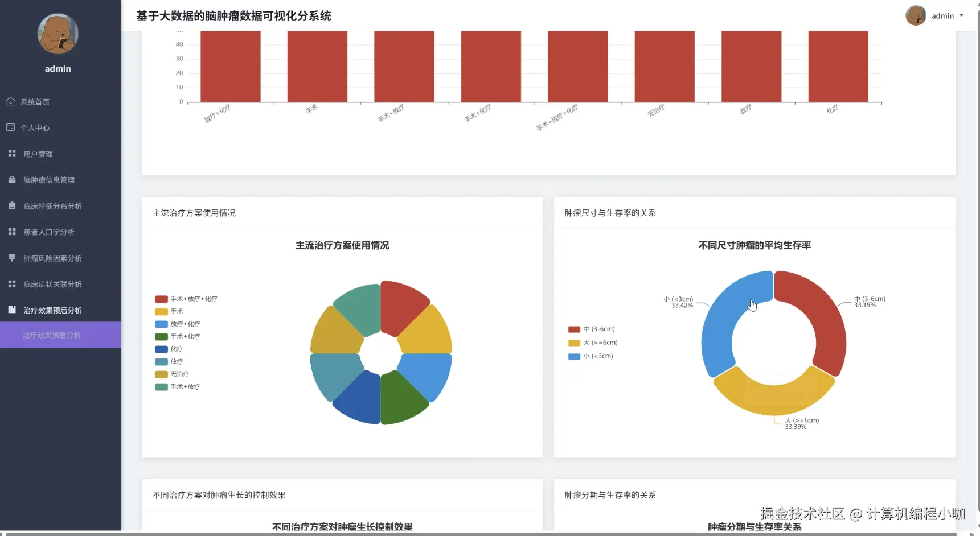Open 肿瘤风险因素分析 via its icon
The height and width of the screenshot is (536, 980).
tap(11, 258)
